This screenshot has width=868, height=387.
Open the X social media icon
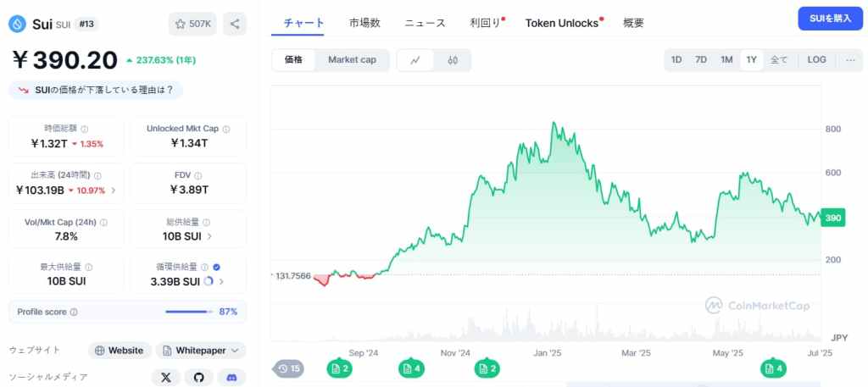[x=165, y=378]
